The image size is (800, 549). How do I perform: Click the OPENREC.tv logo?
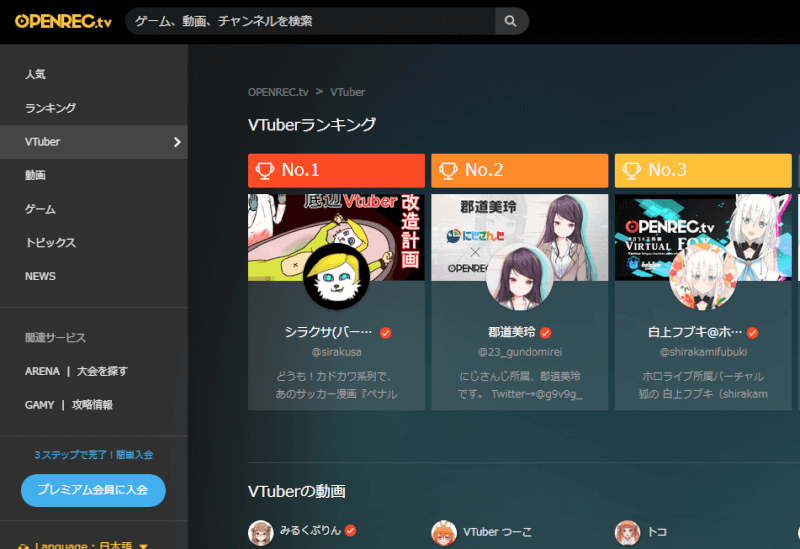63,21
